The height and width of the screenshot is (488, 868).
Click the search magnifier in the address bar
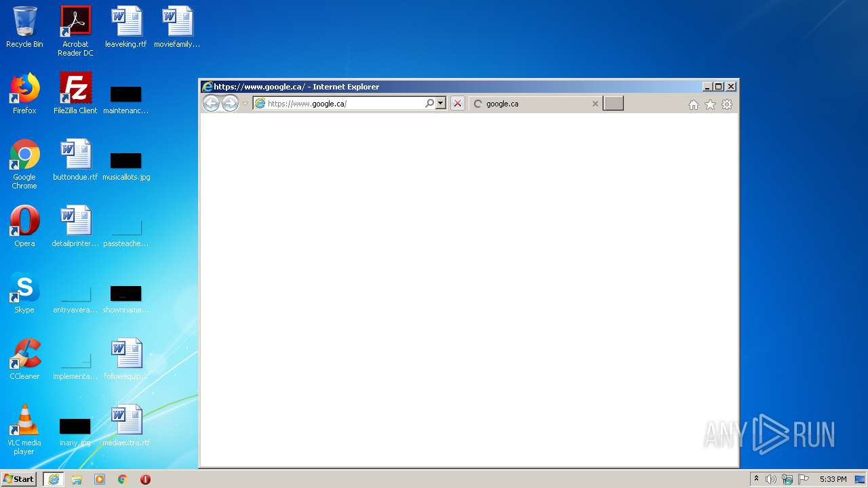point(429,104)
